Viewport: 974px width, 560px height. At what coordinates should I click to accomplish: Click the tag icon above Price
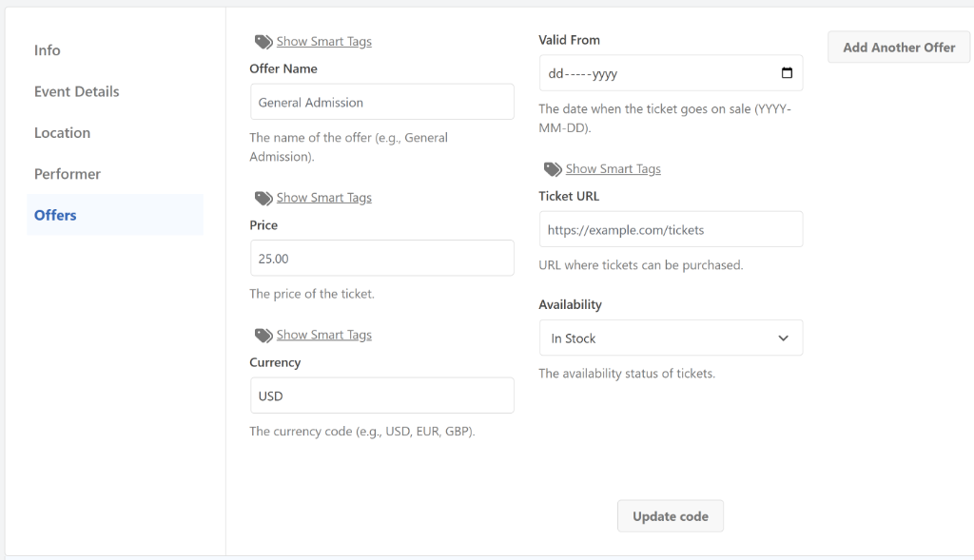[x=263, y=198]
